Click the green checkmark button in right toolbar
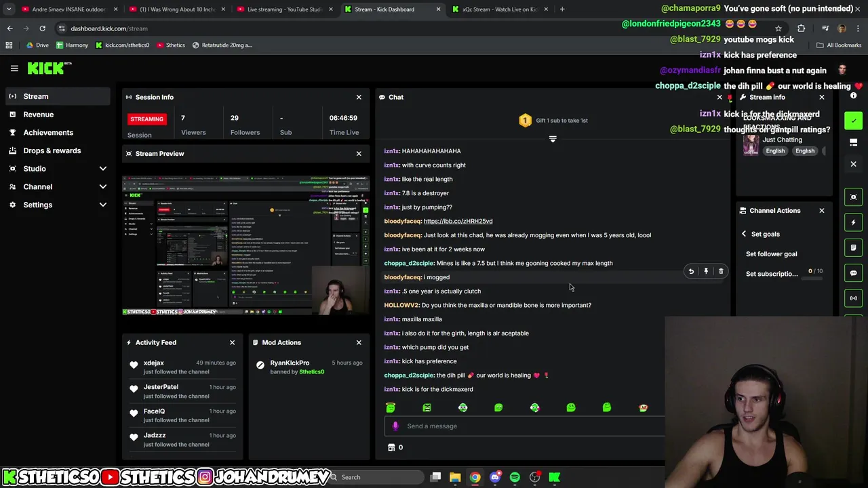 pos(854,121)
